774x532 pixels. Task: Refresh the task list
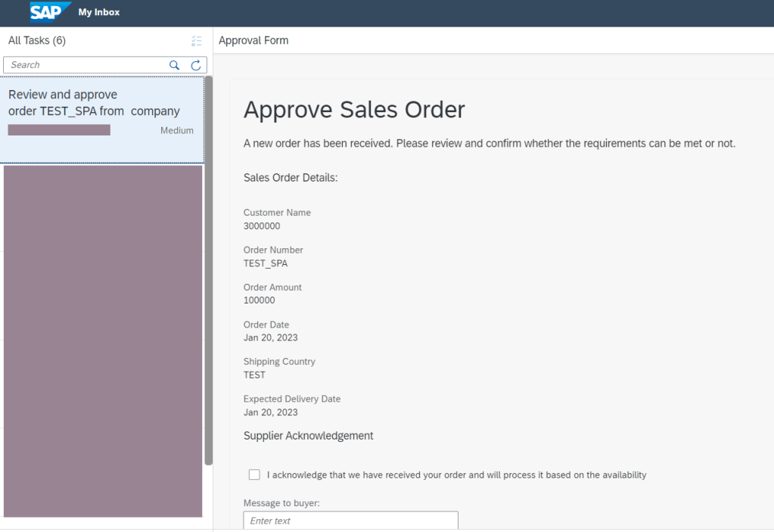pos(195,65)
